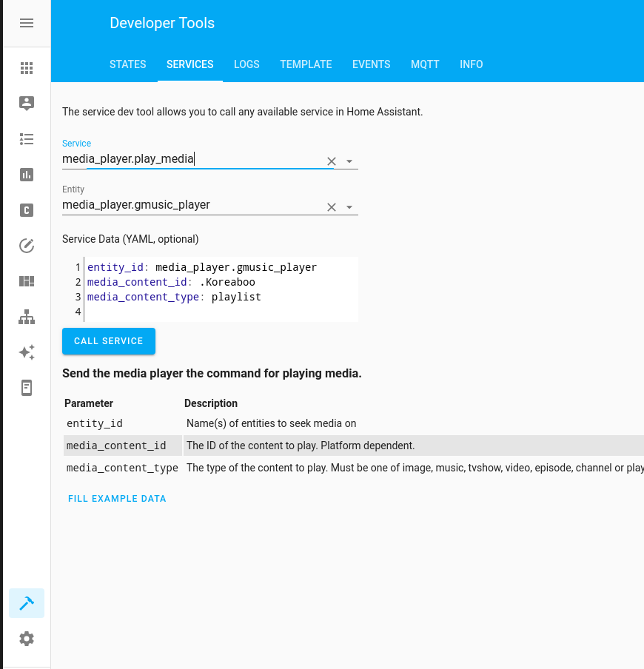The image size is (644, 669).
Task: Open the person card icon in sidebar
Action: (x=27, y=104)
